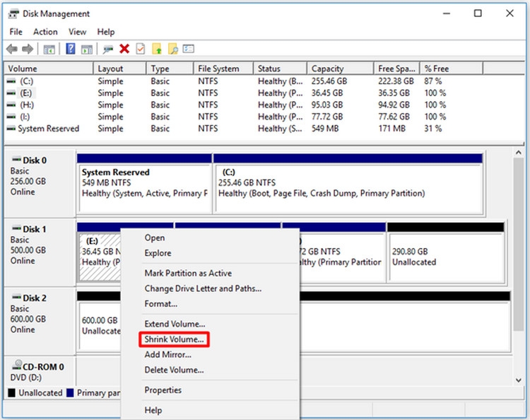The height and width of the screenshot is (420, 530).
Task: Sort by the Layout column header
Action: click(120, 69)
